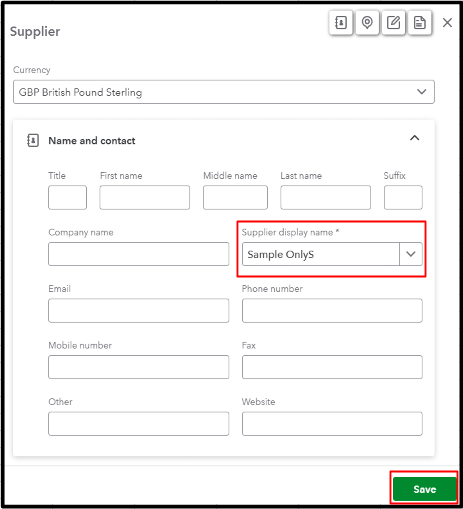Screen dimensions: 463x509
Task: Focus the Title field
Action: point(67,197)
